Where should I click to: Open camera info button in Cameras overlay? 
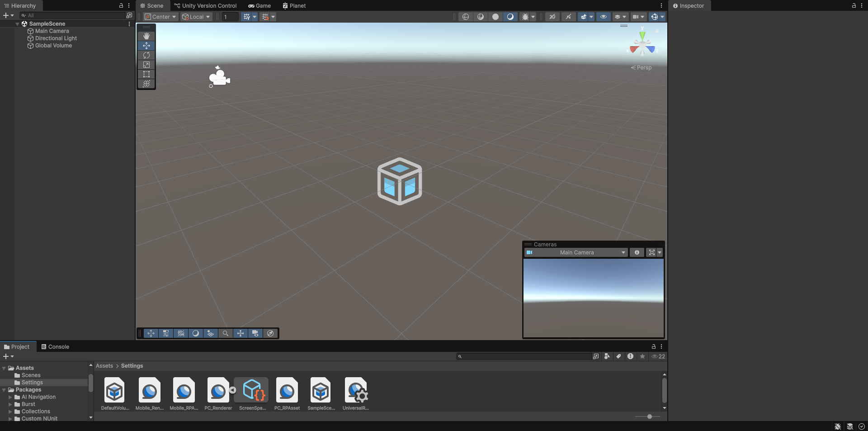(637, 252)
